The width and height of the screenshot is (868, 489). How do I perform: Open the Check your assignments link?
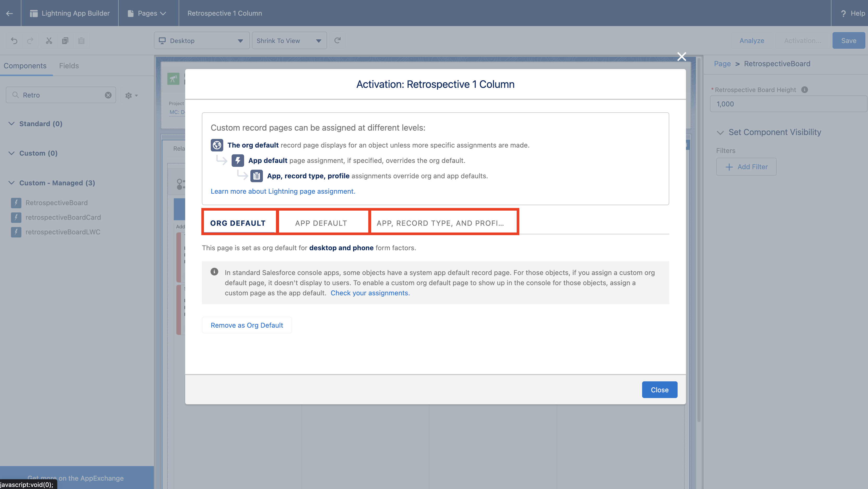pyautogui.click(x=370, y=293)
